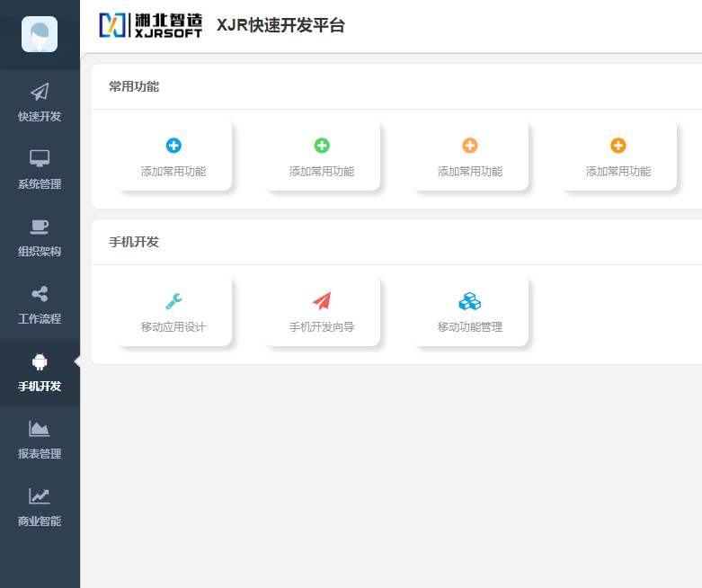Select the 手机开发 menu label in sidebar
Image resolution: width=702 pixels, height=588 pixels.
pyautogui.click(x=40, y=387)
